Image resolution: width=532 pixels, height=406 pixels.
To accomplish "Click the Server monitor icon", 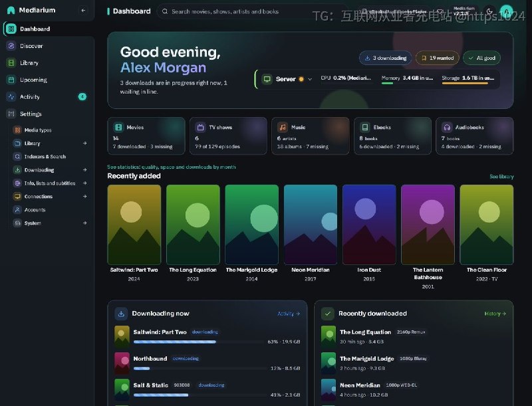I will [267, 79].
